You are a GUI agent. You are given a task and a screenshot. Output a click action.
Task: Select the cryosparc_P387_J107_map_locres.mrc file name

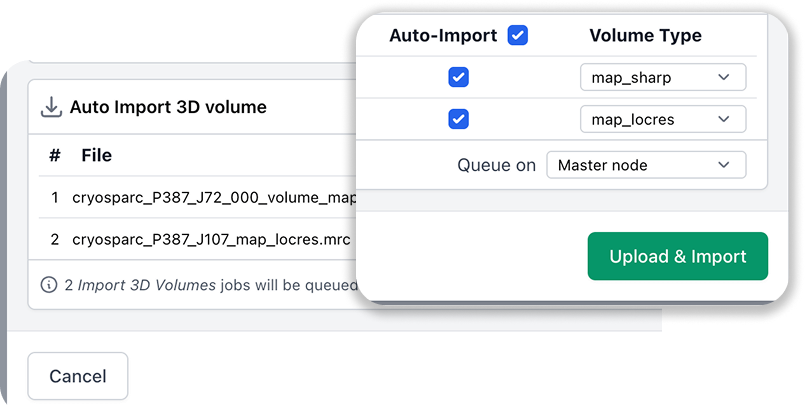(x=210, y=240)
